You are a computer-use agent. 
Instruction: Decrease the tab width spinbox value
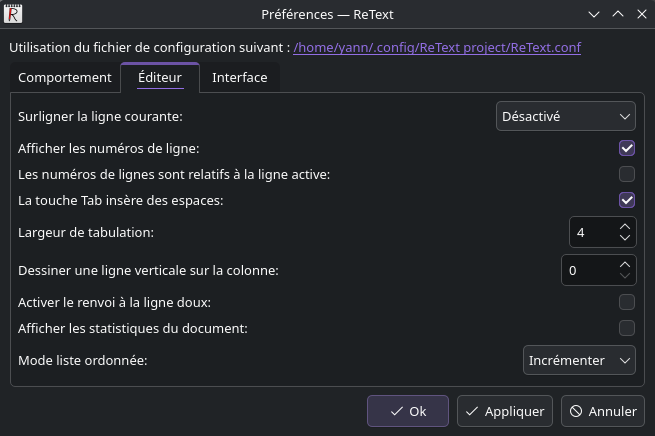pos(625,239)
